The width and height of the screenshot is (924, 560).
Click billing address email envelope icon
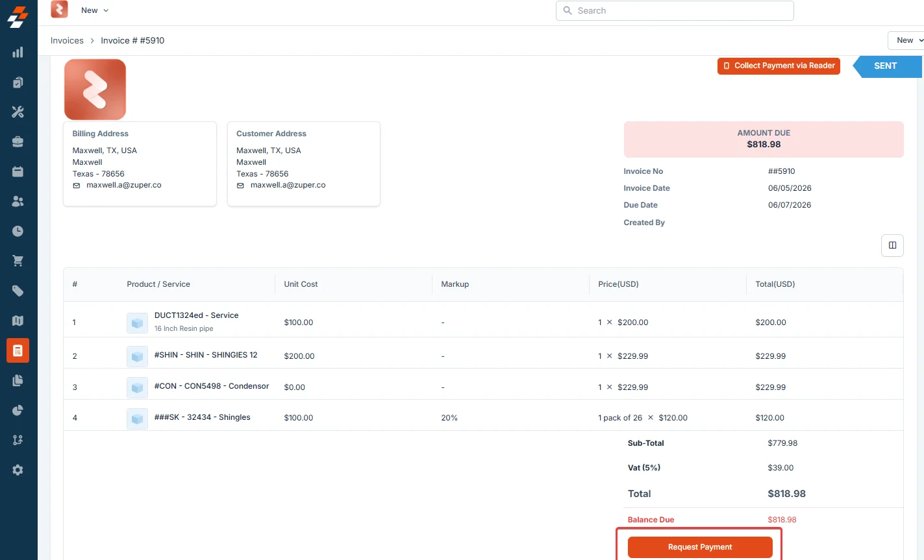coord(77,186)
